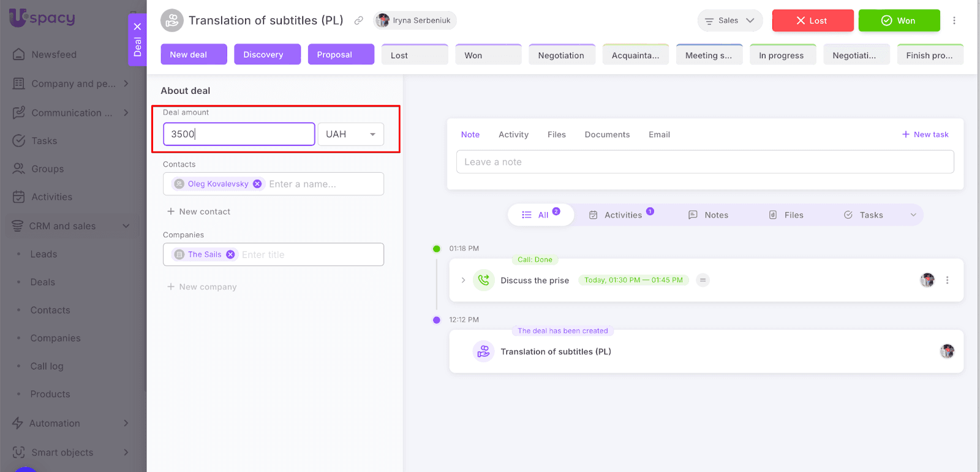Remove Oleg Kovalevsky from contacts
Viewport: 980px width, 472px height.
(x=257, y=184)
